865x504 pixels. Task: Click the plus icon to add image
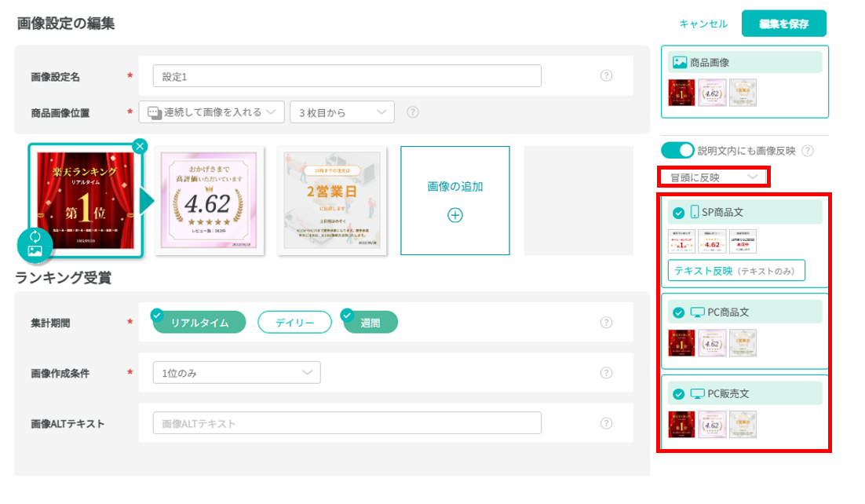click(454, 215)
